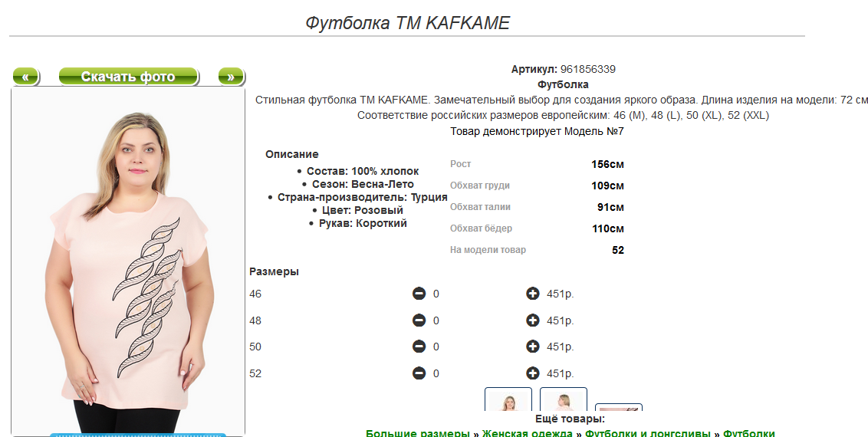This screenshot has width=868, height=437.
Task: Follow the Футболки и лонгсливы link
Action: coord(648,433)
